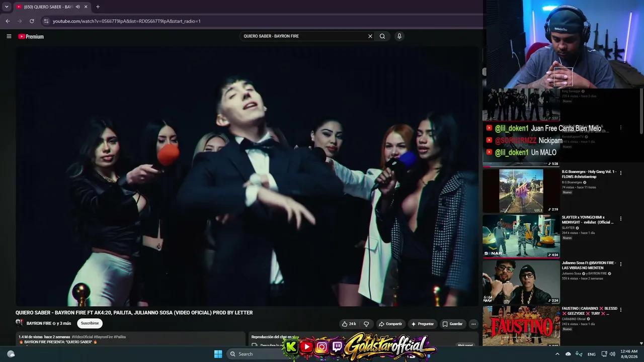Open the OneDrive cloud tray icon
Image resolution: width=644 pixels, height=362 pixels.
(x=568, y=354)
